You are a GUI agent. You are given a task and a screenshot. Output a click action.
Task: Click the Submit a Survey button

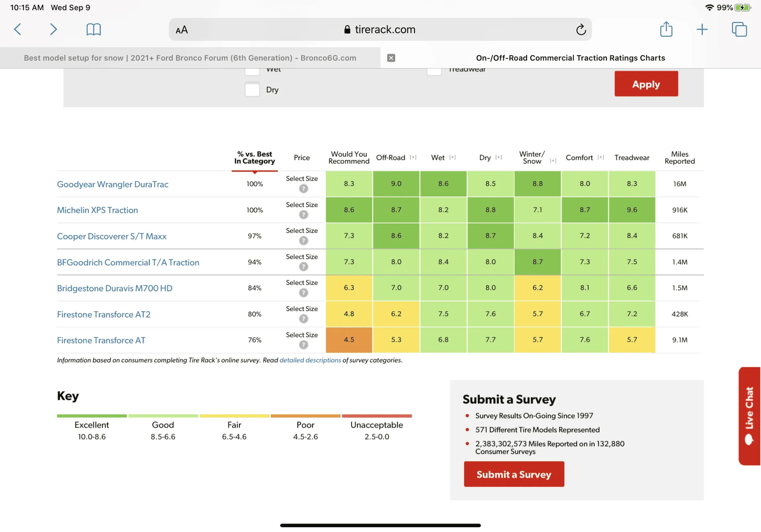tap(514, 474)
